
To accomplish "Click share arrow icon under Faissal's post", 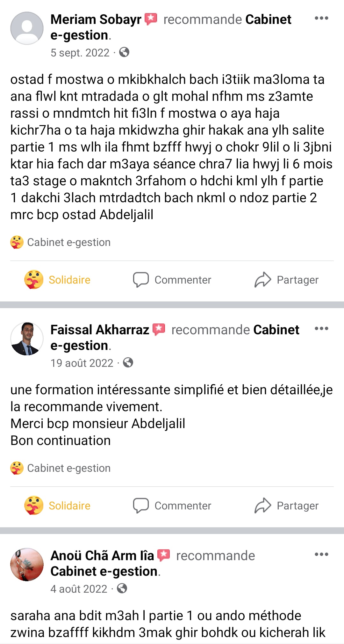I will pyautogui.click(x=262, y=506).
